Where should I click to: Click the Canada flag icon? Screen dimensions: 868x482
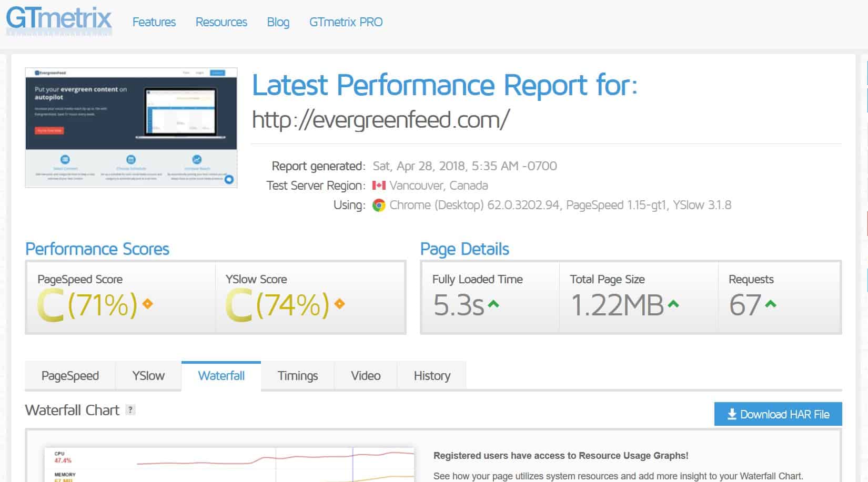(379, 186)
